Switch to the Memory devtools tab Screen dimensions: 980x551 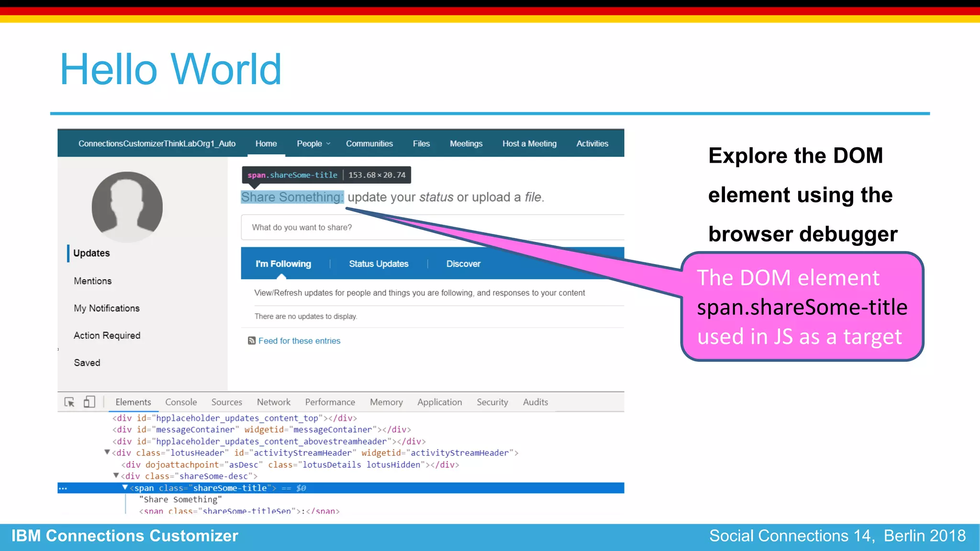pos(386,402)
